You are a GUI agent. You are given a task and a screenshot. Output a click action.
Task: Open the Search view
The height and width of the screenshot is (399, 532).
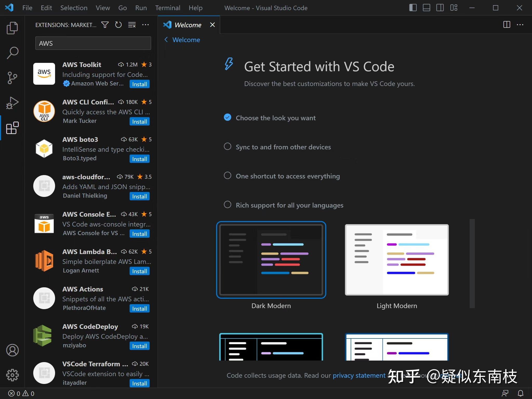12,52
